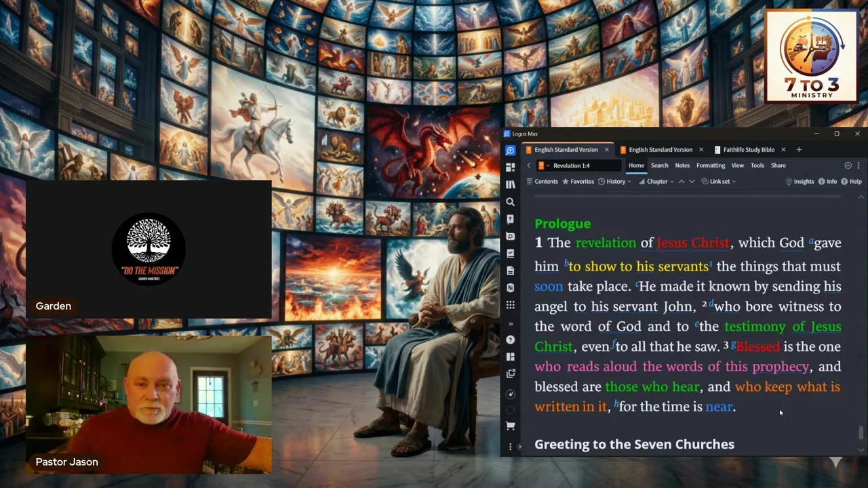Go back with the left arrow beside reference box
This screenshot has height=488, width=868.
(528, 165)
